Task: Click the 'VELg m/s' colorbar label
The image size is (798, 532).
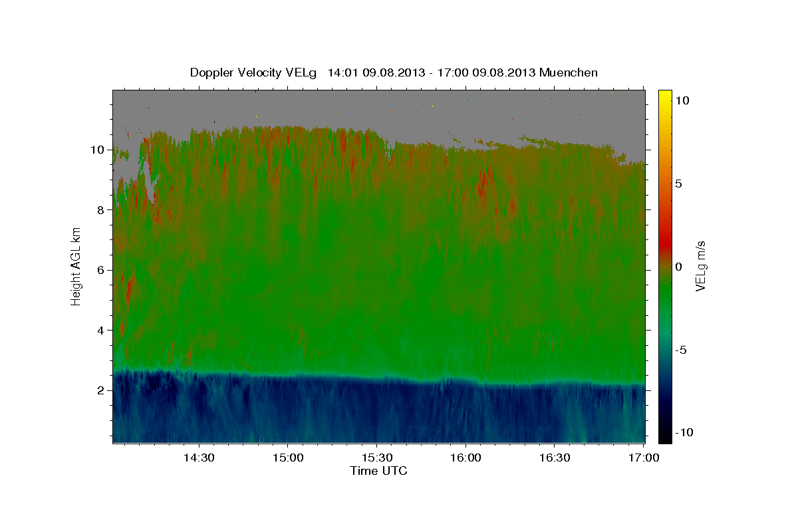Action: [700, 265]
